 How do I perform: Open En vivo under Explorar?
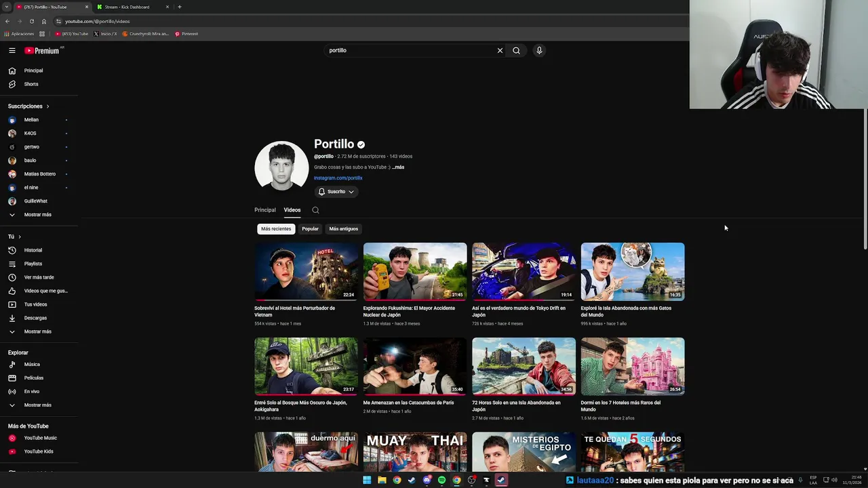point(39,391)
